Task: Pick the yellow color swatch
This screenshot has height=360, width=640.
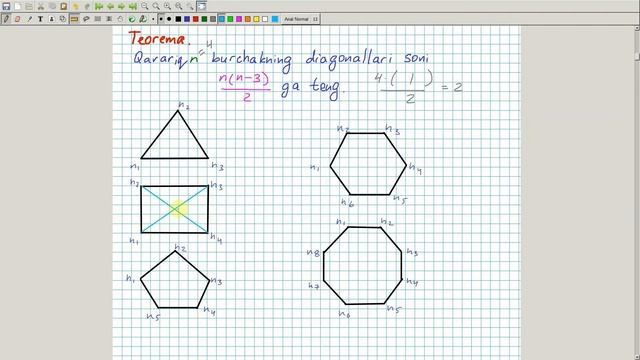Action: [256, 19]
